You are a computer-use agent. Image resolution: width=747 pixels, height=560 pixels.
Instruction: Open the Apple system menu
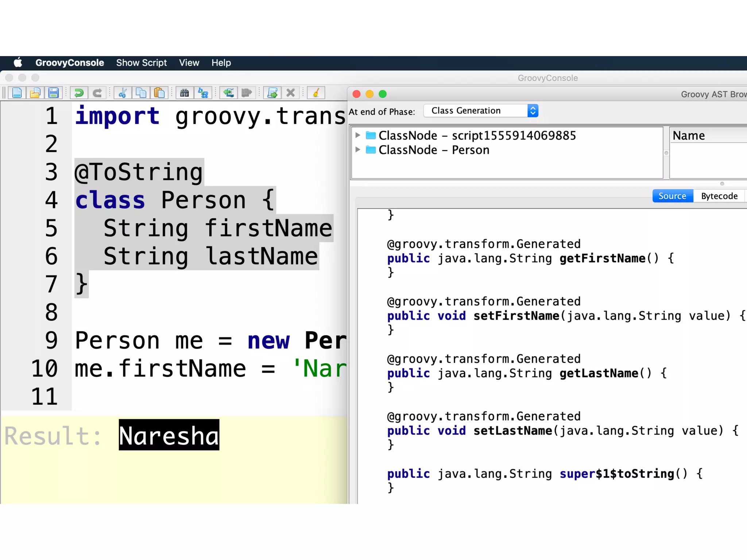[x=18, y=63]
